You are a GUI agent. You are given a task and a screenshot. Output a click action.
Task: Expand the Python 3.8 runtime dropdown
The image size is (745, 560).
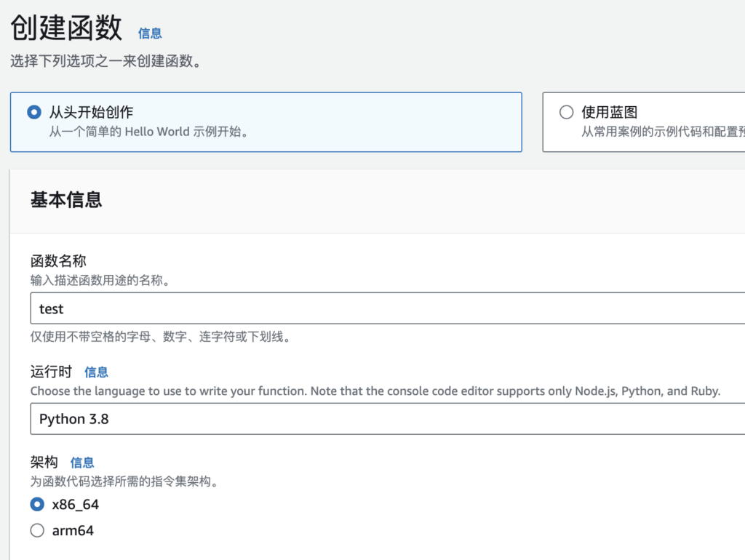(x=386, y=419)
